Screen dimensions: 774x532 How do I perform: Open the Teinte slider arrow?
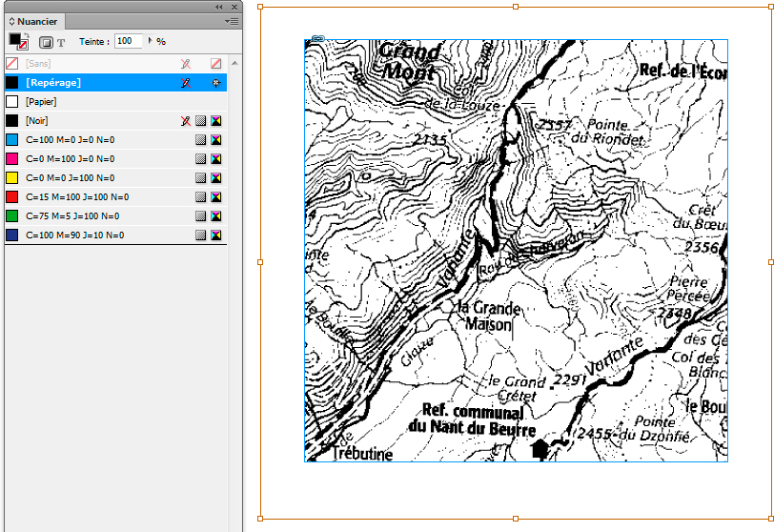point(150,41)
